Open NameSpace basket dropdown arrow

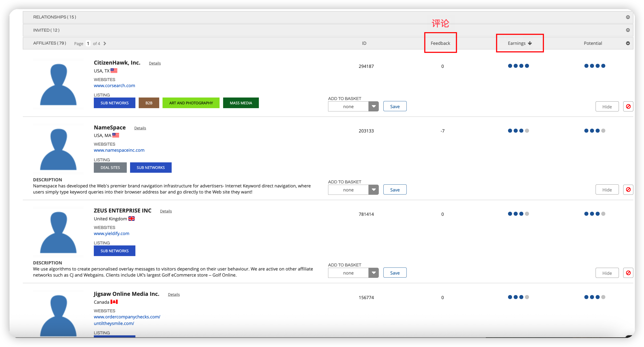coord(373,190)
